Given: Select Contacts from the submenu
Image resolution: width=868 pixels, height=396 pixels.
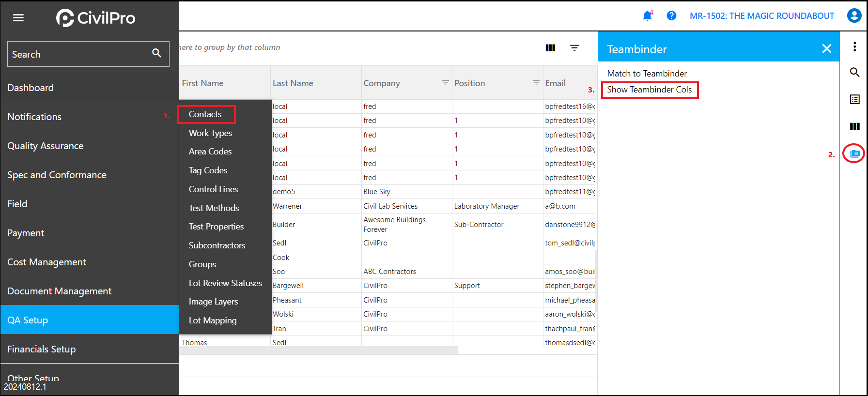Looking at the screenshot, I should pyautogui.click(x=206, y=114).
